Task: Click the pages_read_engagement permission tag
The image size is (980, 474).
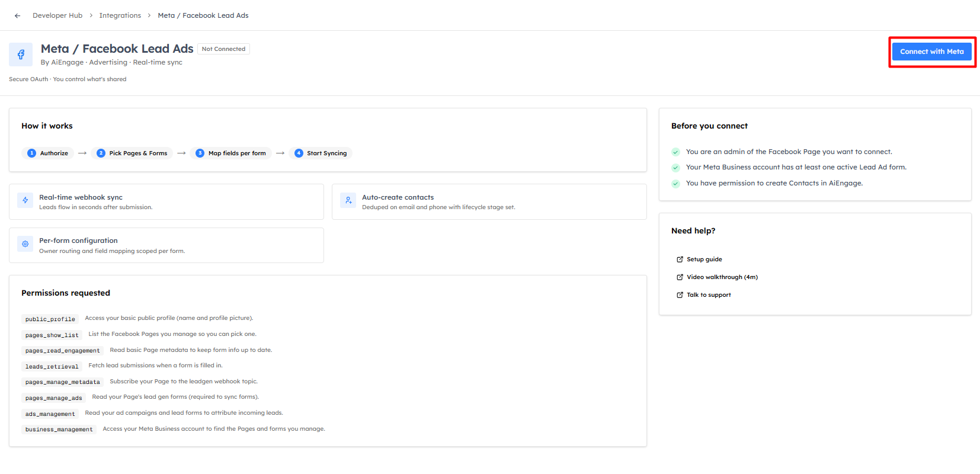Action: point(63,351)
